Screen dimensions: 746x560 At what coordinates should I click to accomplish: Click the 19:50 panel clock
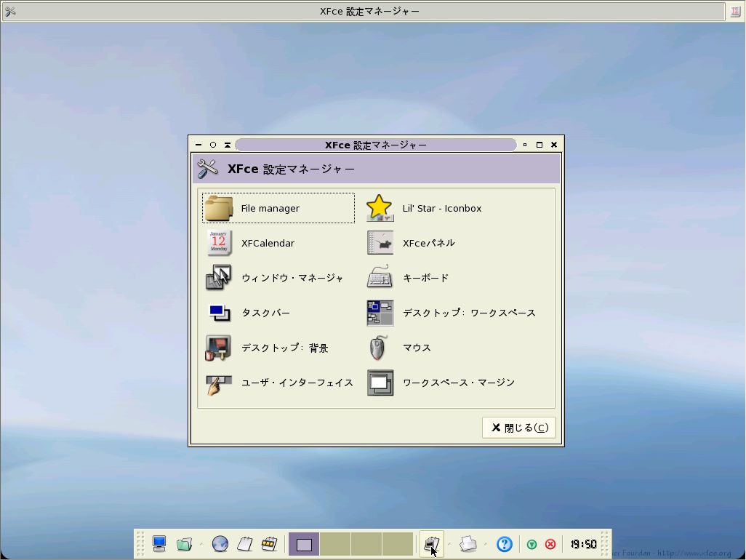[583, 544]
